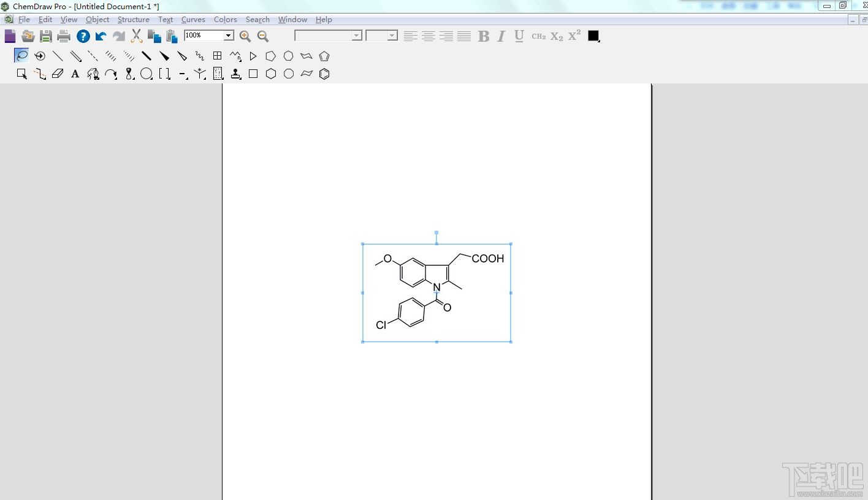Toggle underline text formatting
This screenshot has height=500, width=868.
(x=519, y=36)
